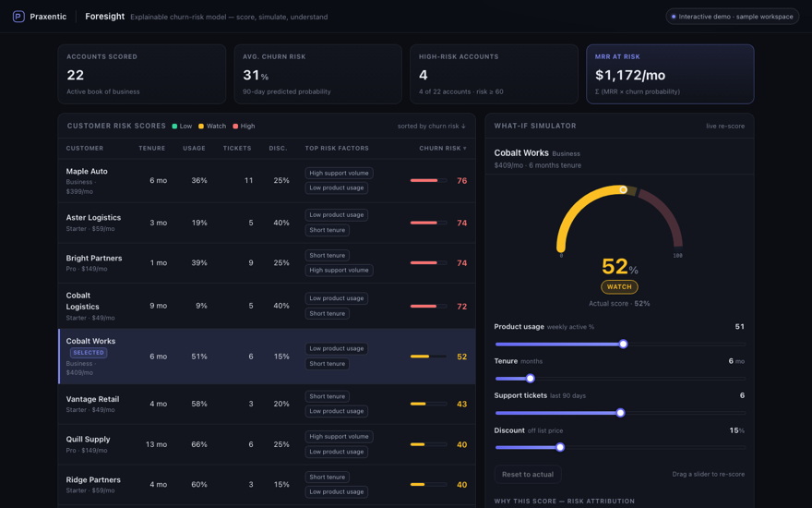This screenshot has height=508, width=812.
Task: Click Quill Supply's High support volume tag
Action: coord(339,437)
